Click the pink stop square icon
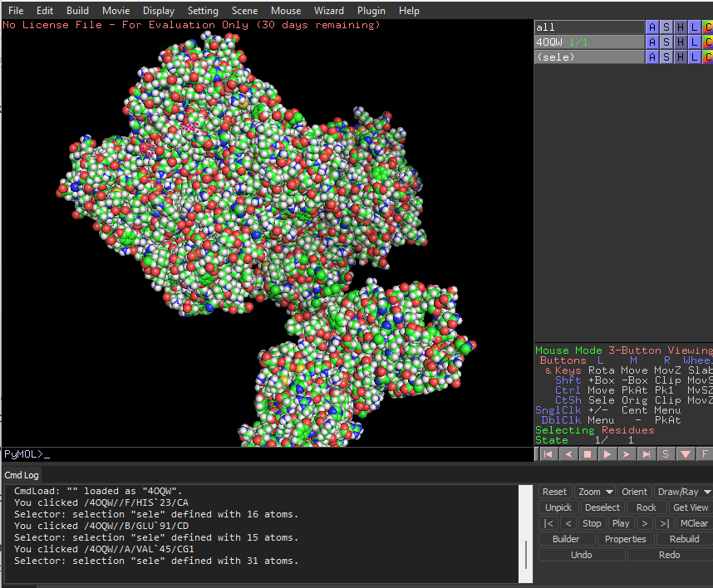Image resolution: width=713 pixels, height=588 pixels. [588, 454]
